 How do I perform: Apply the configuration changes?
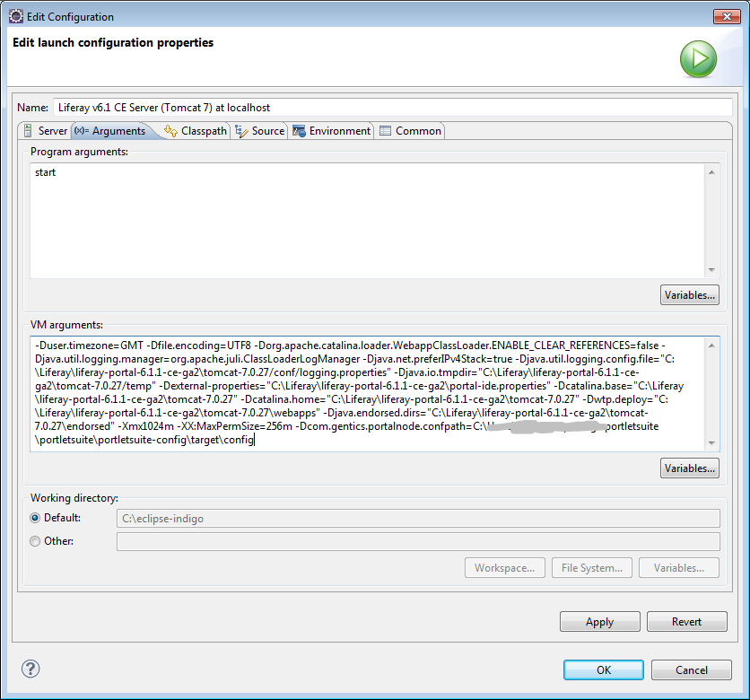coord(600,622)
